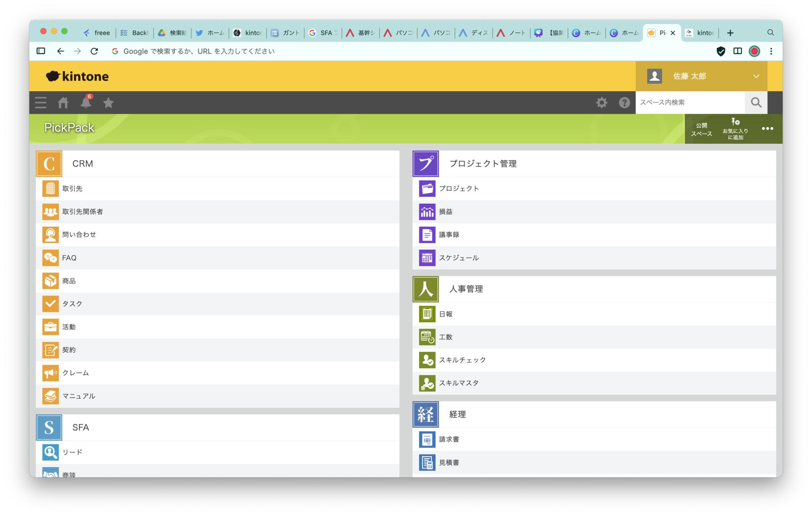The image size is (812, 516).
Task: Open the 損益 chart app icon
Action: (427, 212)
